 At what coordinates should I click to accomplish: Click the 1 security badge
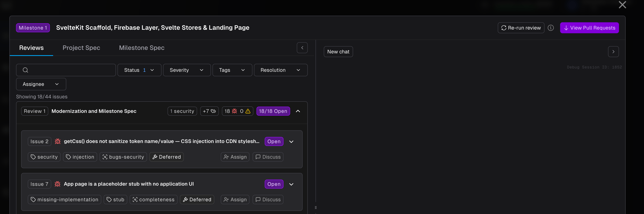coord(182,111)
